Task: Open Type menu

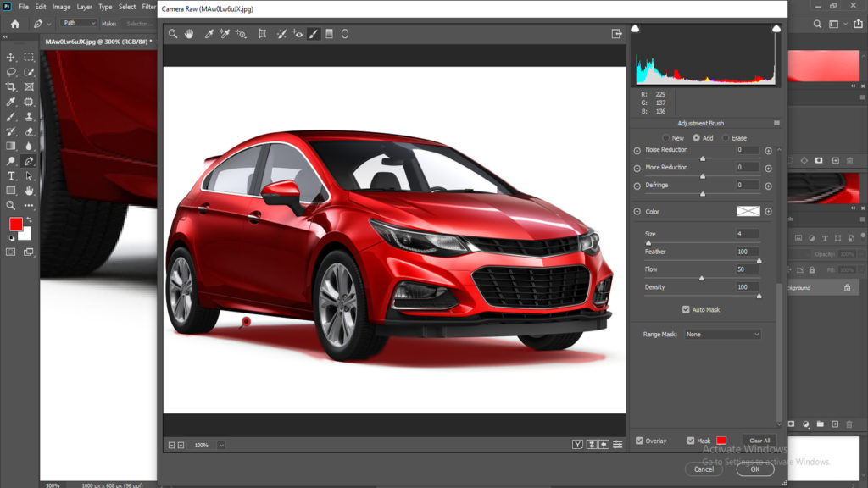Action: pos(105,7)
